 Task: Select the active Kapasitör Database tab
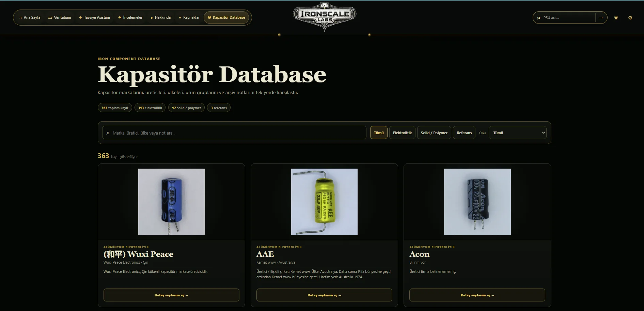click(226, 17)
